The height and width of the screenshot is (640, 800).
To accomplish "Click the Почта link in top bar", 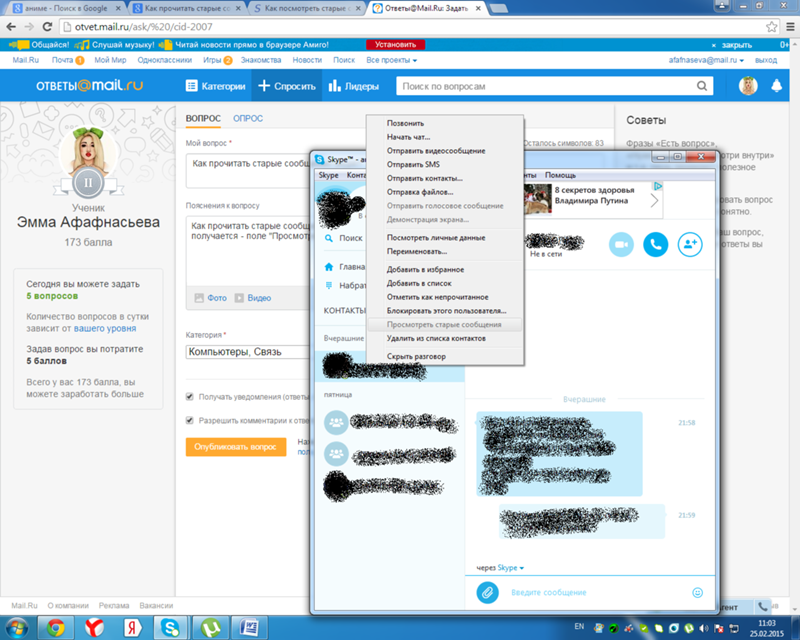I will point(62,60).
